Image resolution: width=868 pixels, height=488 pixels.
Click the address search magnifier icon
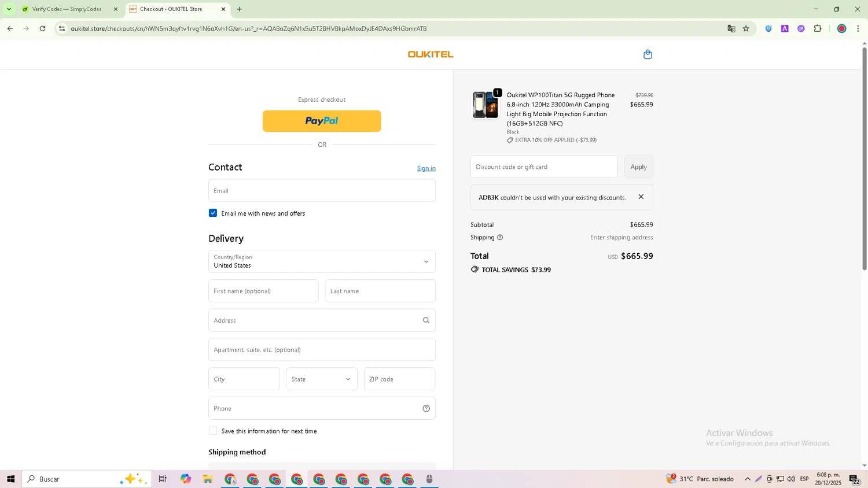coord(426,320)
